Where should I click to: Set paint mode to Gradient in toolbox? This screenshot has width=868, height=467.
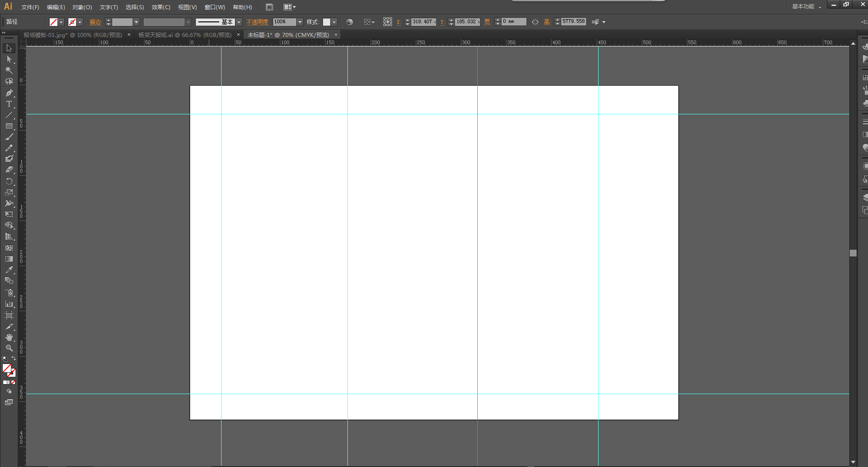pos(9,382)
